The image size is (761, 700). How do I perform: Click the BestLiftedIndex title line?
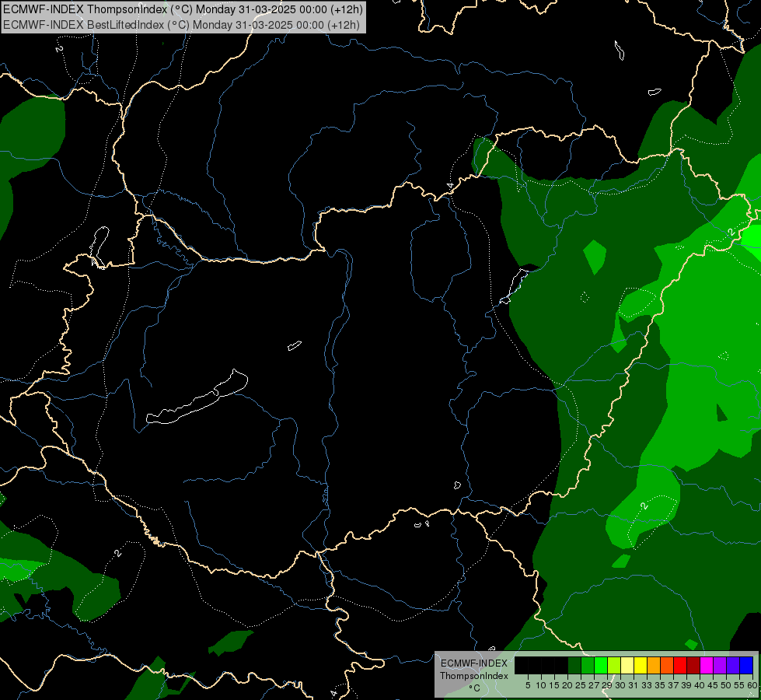pos(182,25)
